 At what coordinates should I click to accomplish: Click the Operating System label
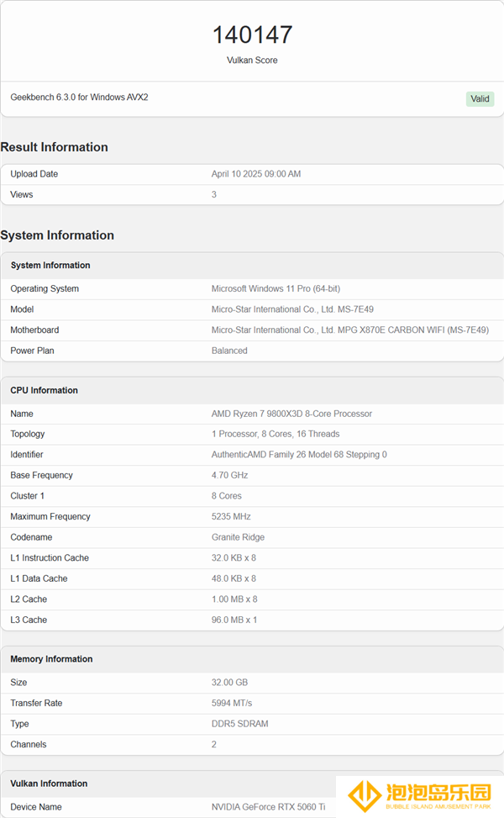[x=45, y=288]
